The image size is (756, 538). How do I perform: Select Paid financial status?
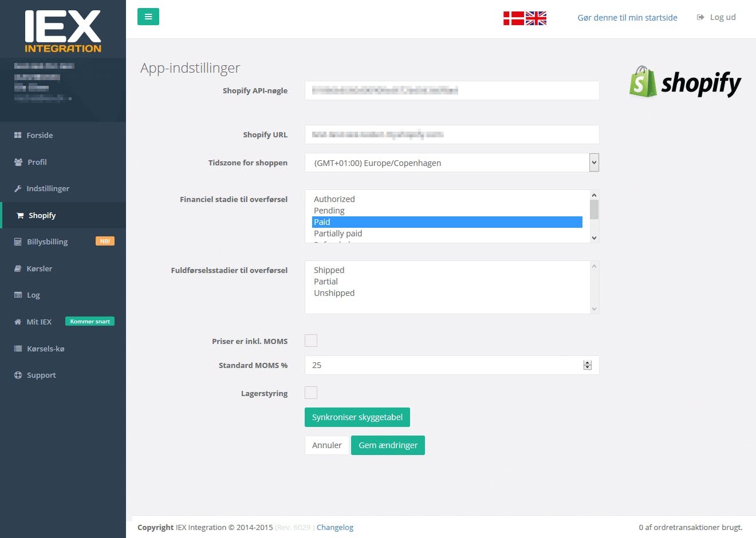447,222
